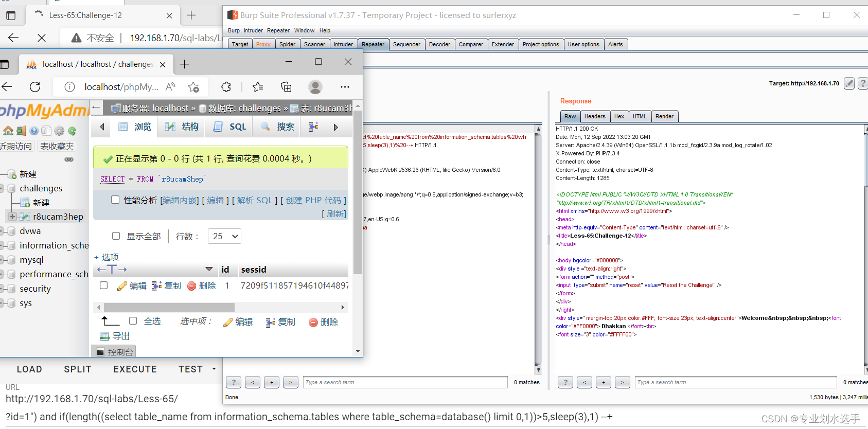Switch to 结构 structure tab
Image resolution: width=868 pixels, height=429 pixels.
pos(182,127)
